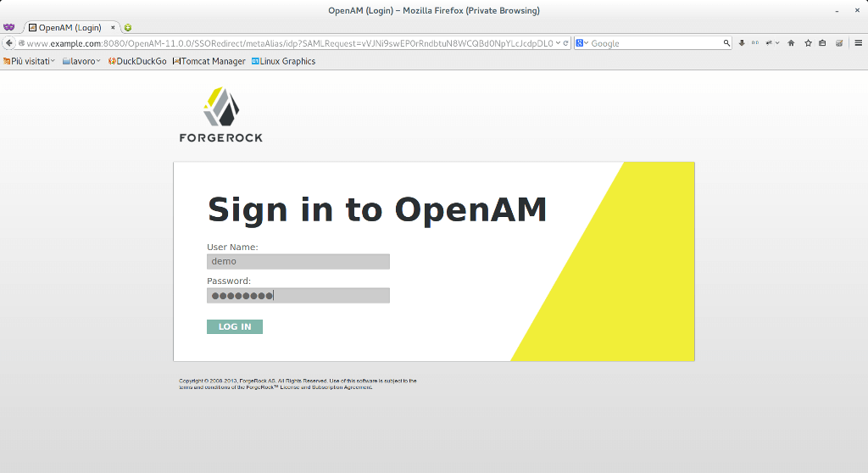
Task: Open the Downloads arrow icon
Action: 742,43
